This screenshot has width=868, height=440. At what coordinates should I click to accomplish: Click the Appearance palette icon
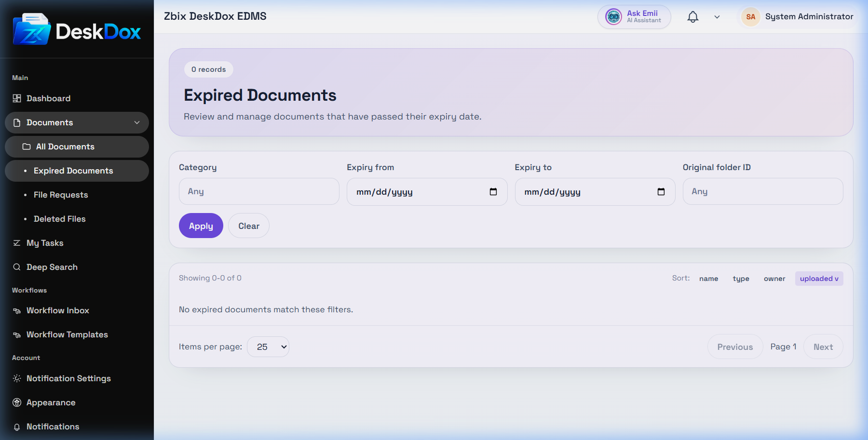17,402
